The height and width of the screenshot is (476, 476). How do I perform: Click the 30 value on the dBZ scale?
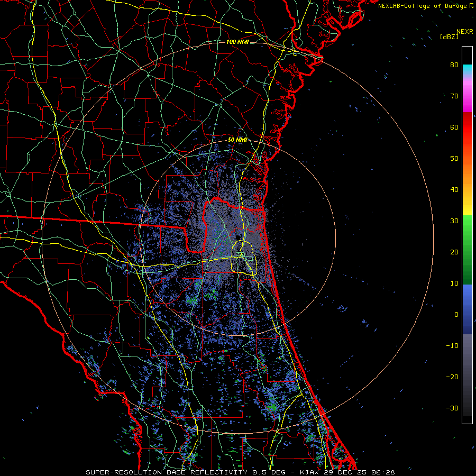tap(454, 221)
